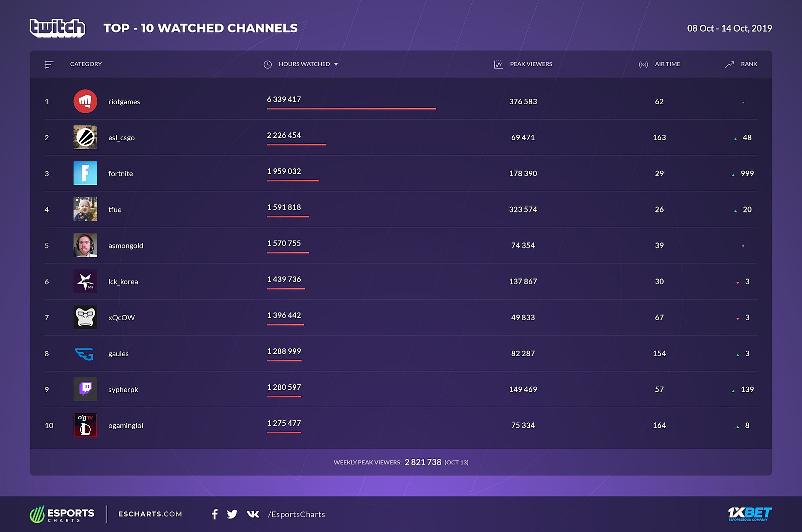Click the riotgames hours watched bar
This screenshot has height=532, width=802.
pos(351,108)
